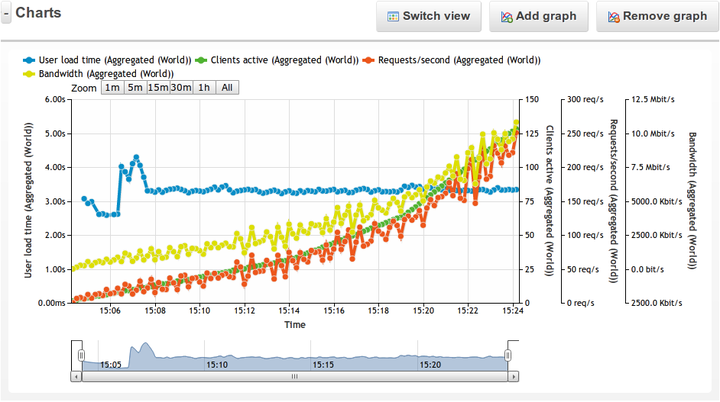This screenshot has width=720, height=402.
Task: Set zoom range to 5m
Action: tap(135, 88)
